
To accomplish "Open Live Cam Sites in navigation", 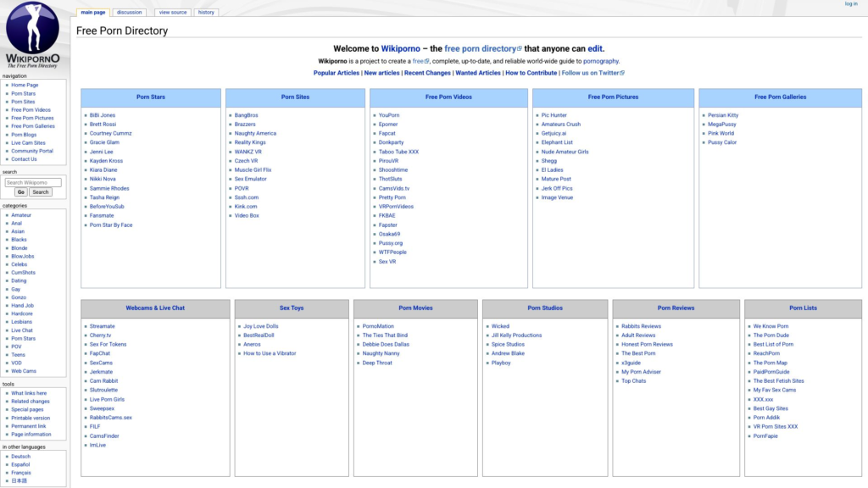I will pos(28,142).
